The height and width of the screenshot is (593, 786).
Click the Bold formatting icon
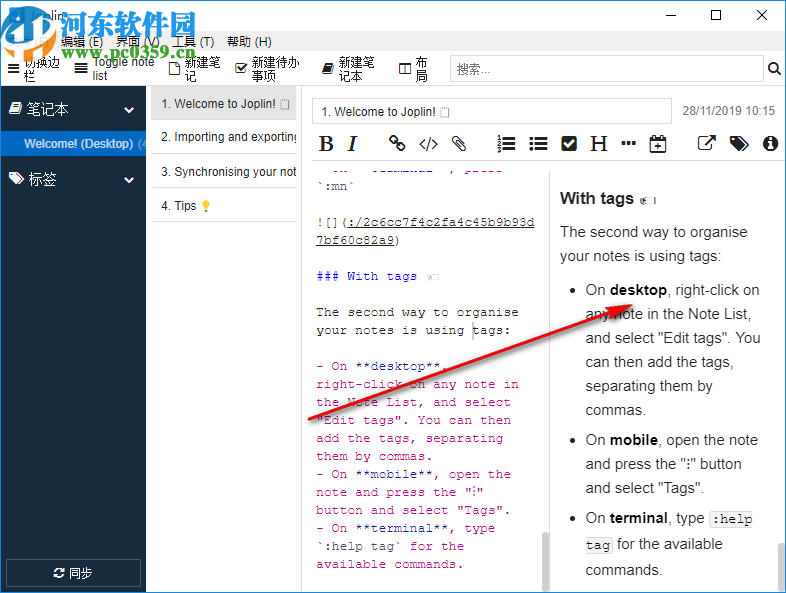click(326, 144)
